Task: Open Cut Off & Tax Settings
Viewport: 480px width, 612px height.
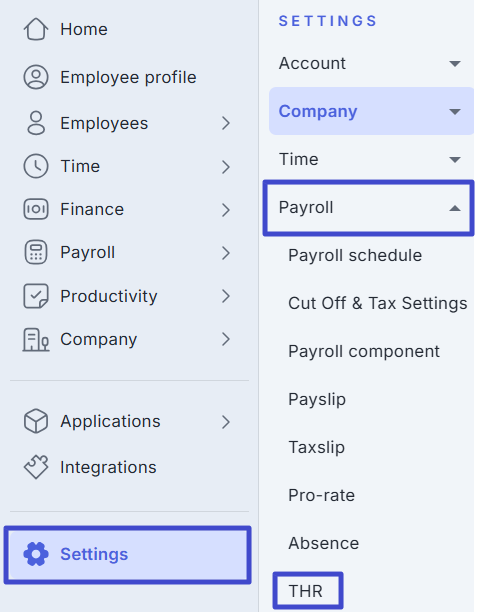Action: pos(377,303)
